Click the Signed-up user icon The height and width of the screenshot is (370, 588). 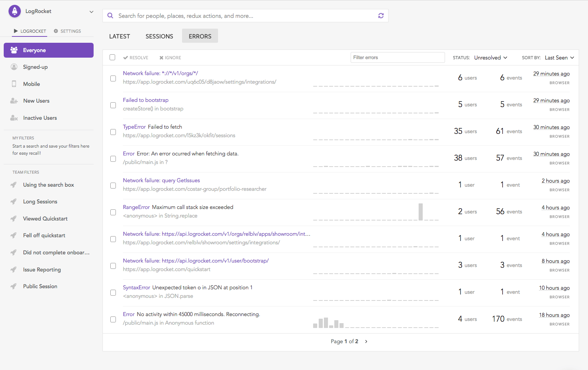tap(14, 67)
